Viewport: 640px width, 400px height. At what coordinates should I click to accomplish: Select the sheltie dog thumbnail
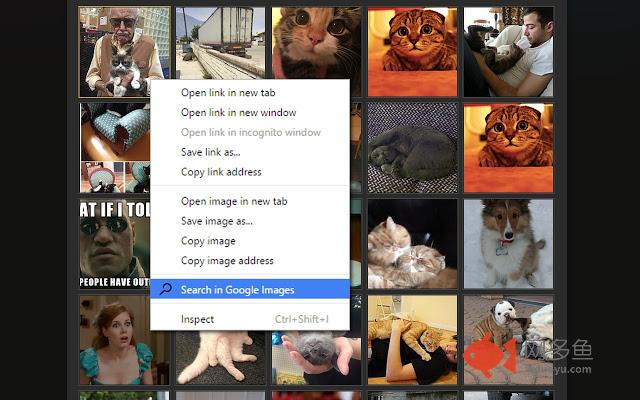point(508,243)
